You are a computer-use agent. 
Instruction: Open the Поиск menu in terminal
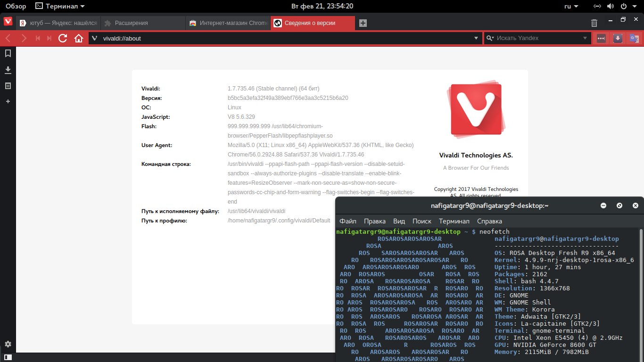pos(422,221)
